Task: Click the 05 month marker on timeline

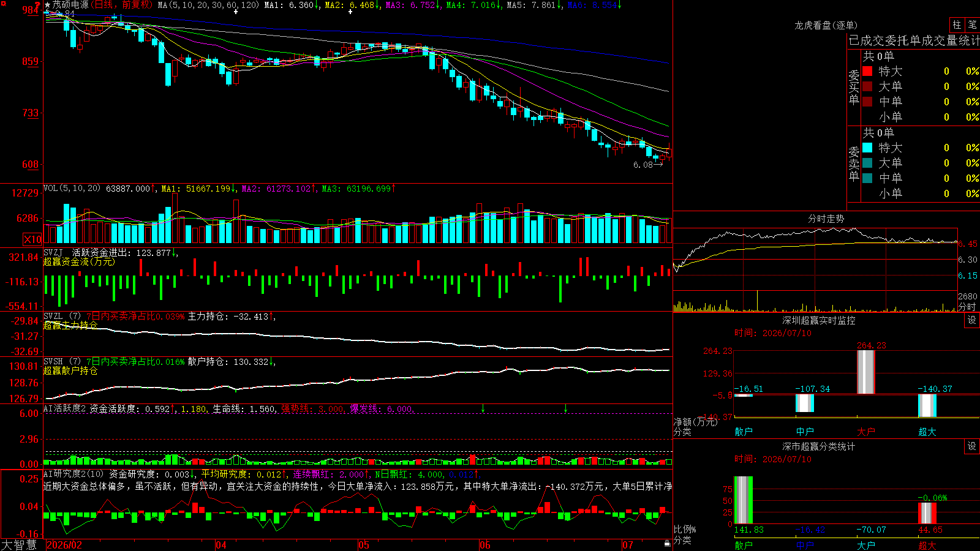Action: coord(364,545)
